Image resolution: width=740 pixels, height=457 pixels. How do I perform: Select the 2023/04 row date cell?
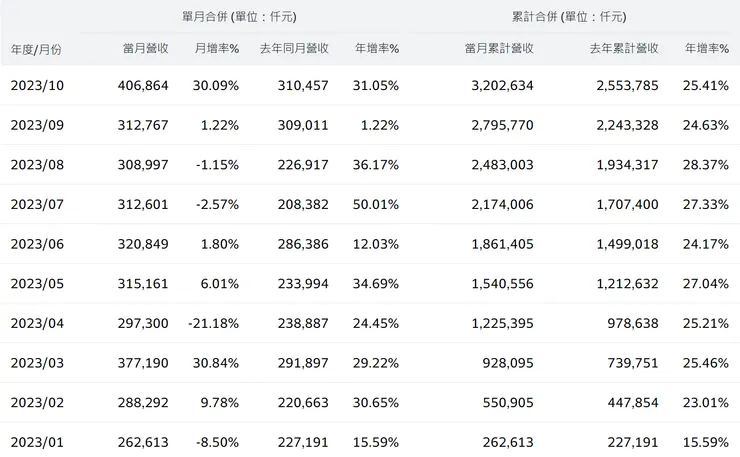coord(37,324)
